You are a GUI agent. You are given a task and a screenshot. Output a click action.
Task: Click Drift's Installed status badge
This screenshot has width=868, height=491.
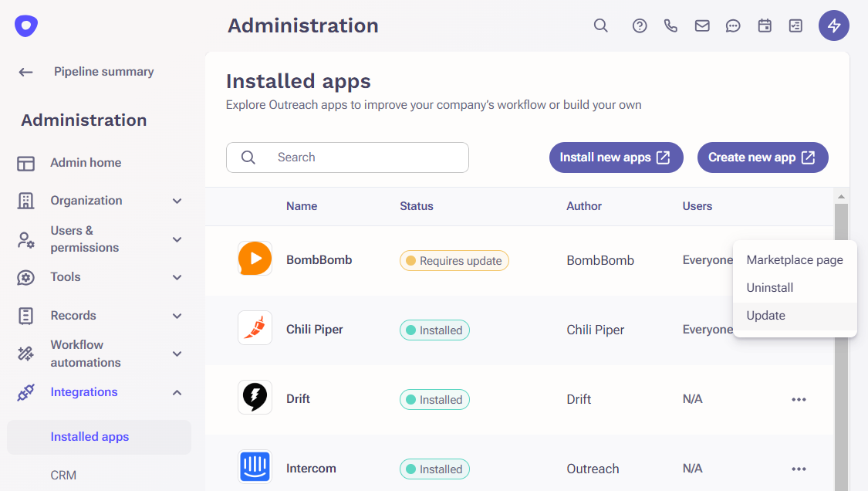tap(434, 400)
